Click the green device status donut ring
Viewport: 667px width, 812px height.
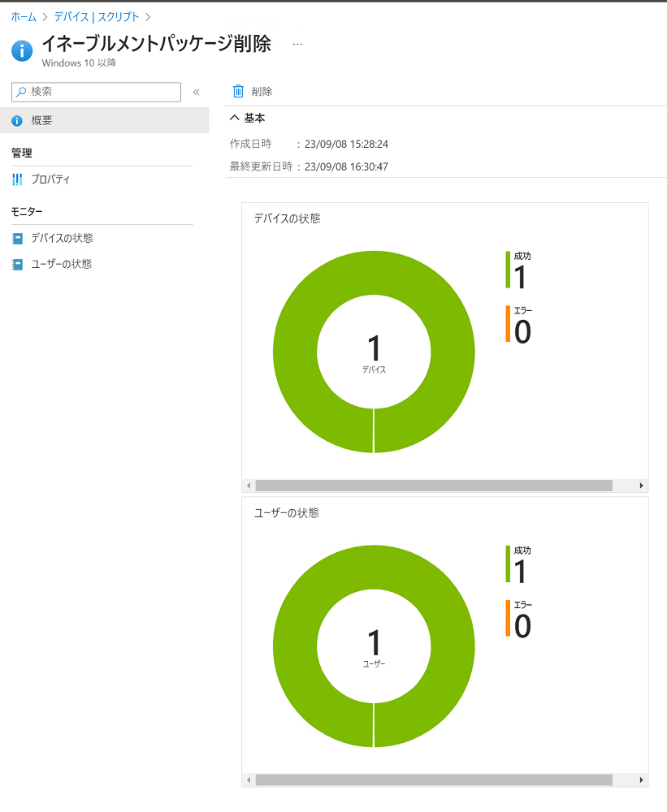click(294, 351)
